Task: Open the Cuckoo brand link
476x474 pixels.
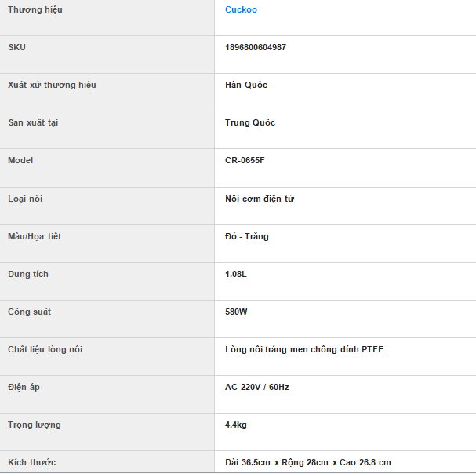Action: pyautogui.click(x=241, y=10)
